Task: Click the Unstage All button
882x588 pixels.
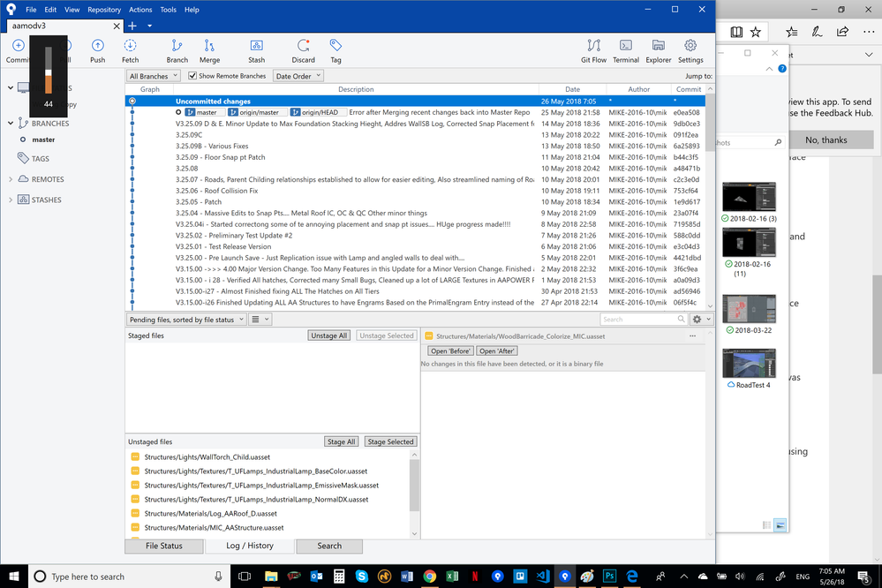Action: [329, 335]
